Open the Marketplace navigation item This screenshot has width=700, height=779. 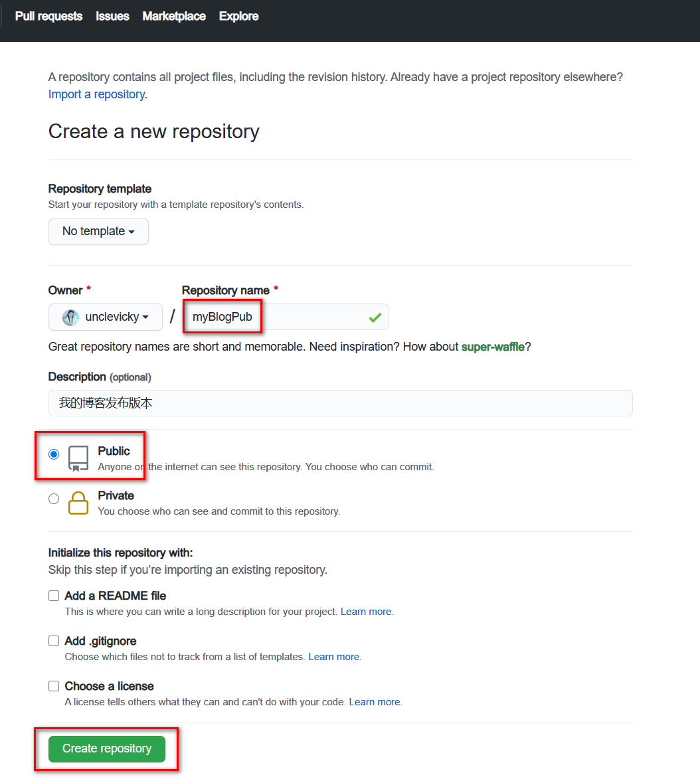174,17
